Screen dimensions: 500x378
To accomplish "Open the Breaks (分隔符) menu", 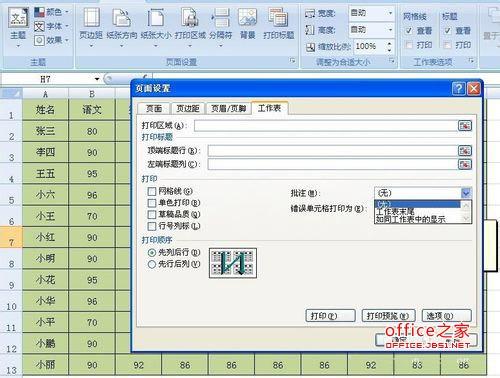I will coord(220,27).
